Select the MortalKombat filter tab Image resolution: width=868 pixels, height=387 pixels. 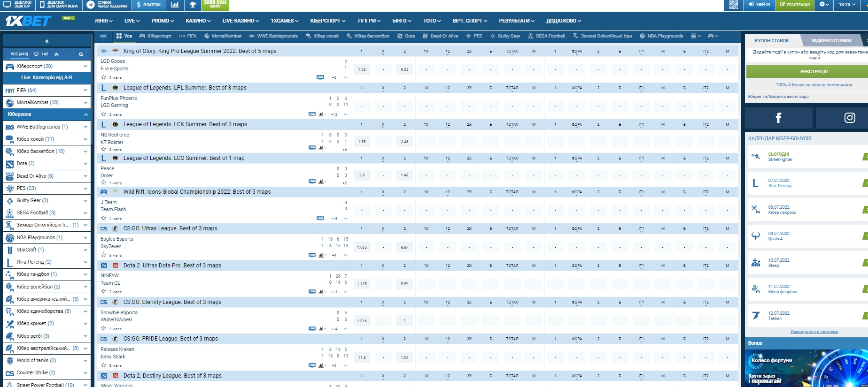coord(223,36)
